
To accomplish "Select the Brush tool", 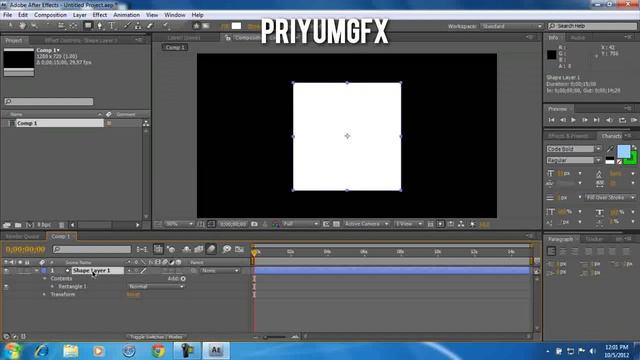I will (x=127, y=26).
